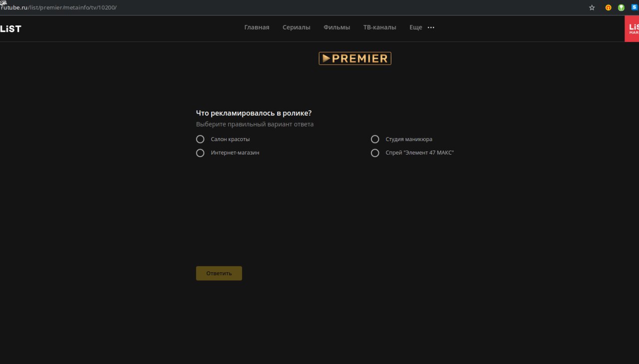Open the ТВ-каналы menu item
Viewport: 639px width, 364px height.
click(380, 27)
